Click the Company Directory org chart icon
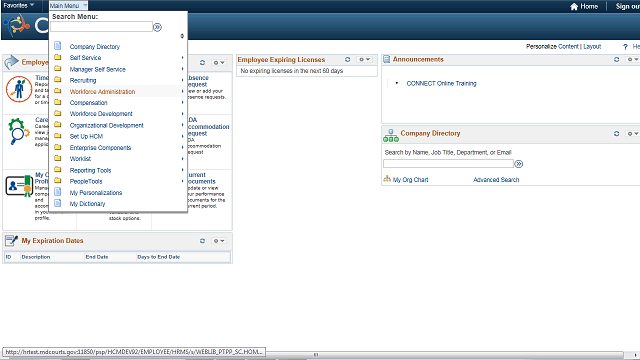Viewport: 640px width, 360px height. [391, 136]
